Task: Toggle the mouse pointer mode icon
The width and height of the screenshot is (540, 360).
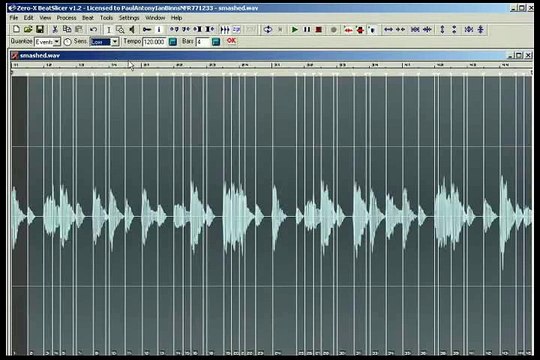Action: [372, 30]
